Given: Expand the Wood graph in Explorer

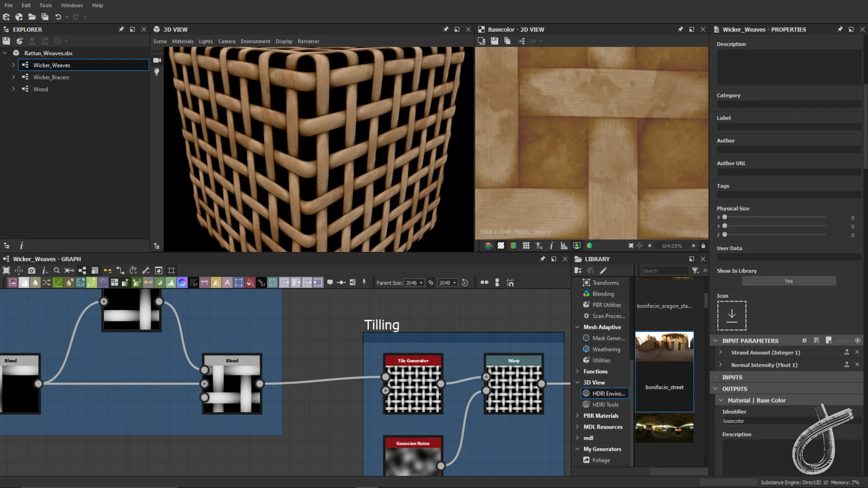Looking at the screenshot, I should (x=13, y=89).
